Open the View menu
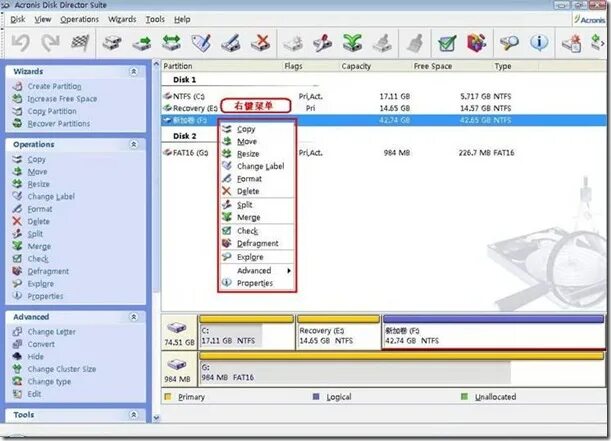The height and width of the screenshot is (441, 611). pos(42,19)
